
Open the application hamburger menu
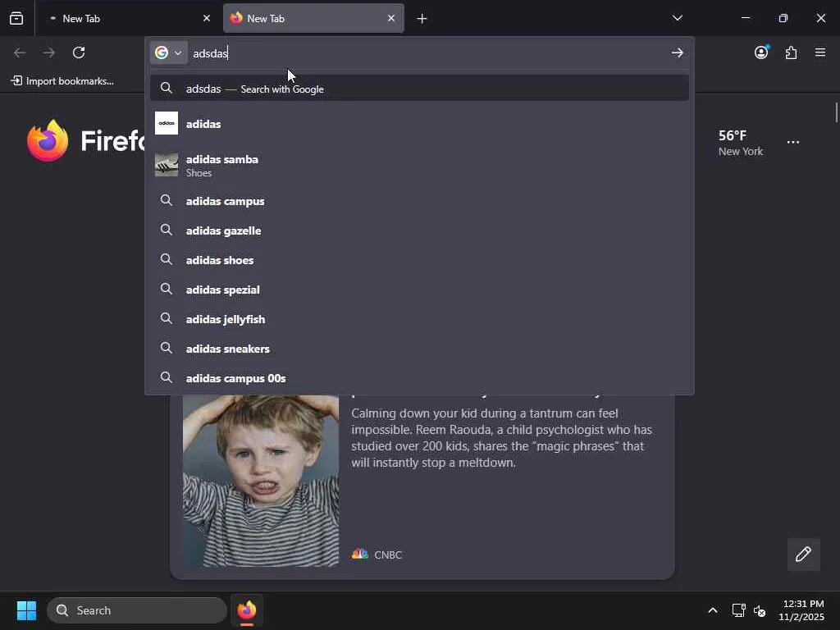820,52
